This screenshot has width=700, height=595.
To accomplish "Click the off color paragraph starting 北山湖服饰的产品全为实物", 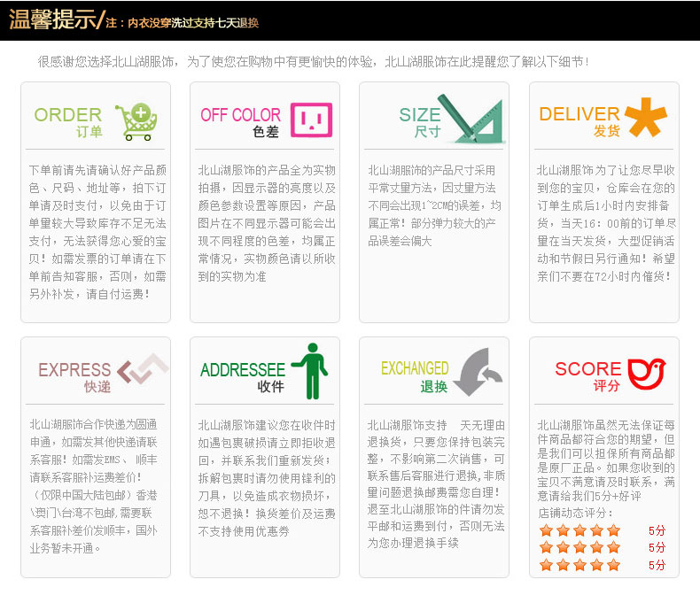I will (x=267, y=223).
